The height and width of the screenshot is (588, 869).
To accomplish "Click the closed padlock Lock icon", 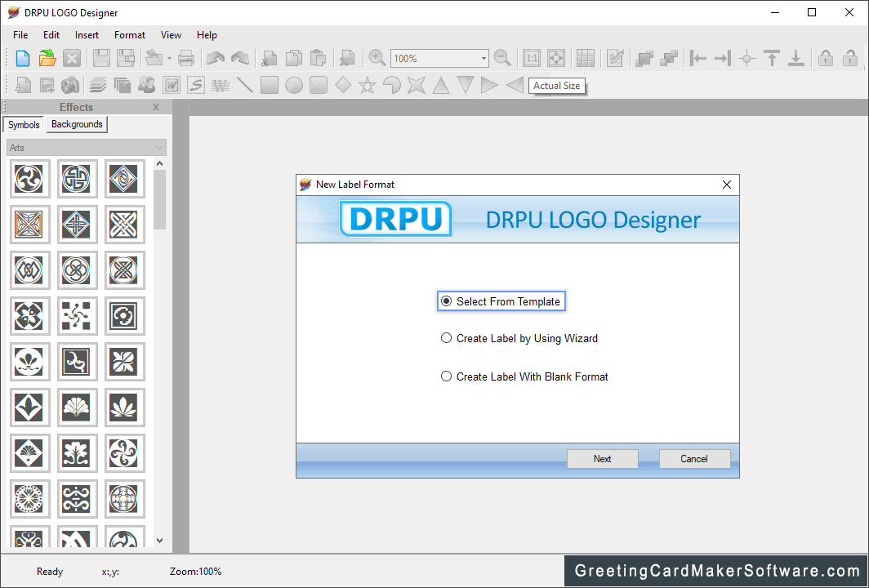I will [825, 58].
